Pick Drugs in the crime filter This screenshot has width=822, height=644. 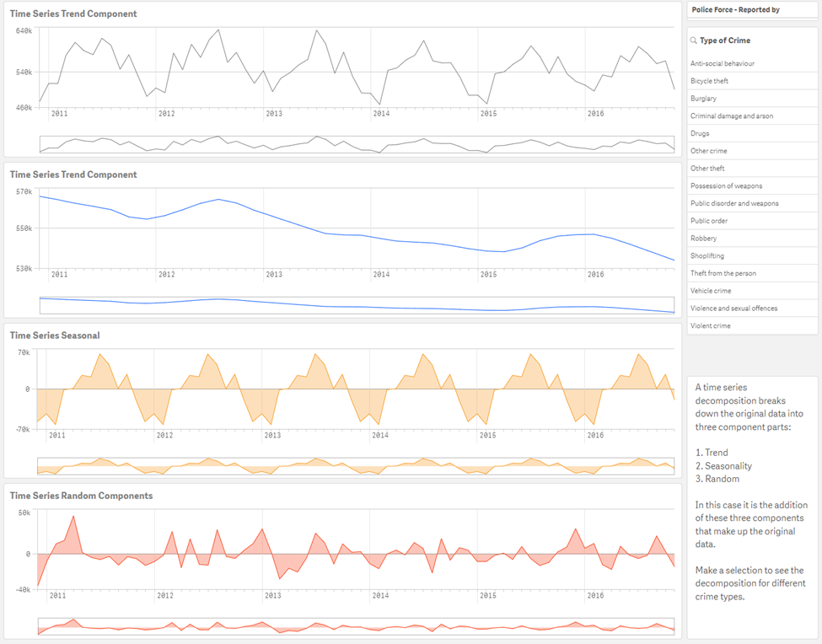click(752, 134)
